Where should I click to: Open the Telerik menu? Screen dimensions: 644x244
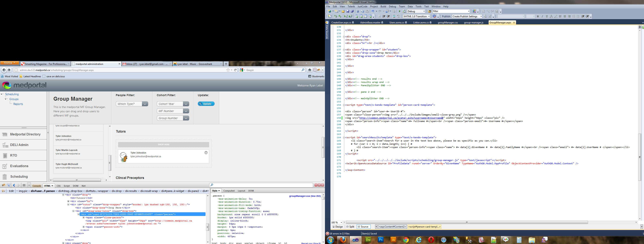click(351, 7)
